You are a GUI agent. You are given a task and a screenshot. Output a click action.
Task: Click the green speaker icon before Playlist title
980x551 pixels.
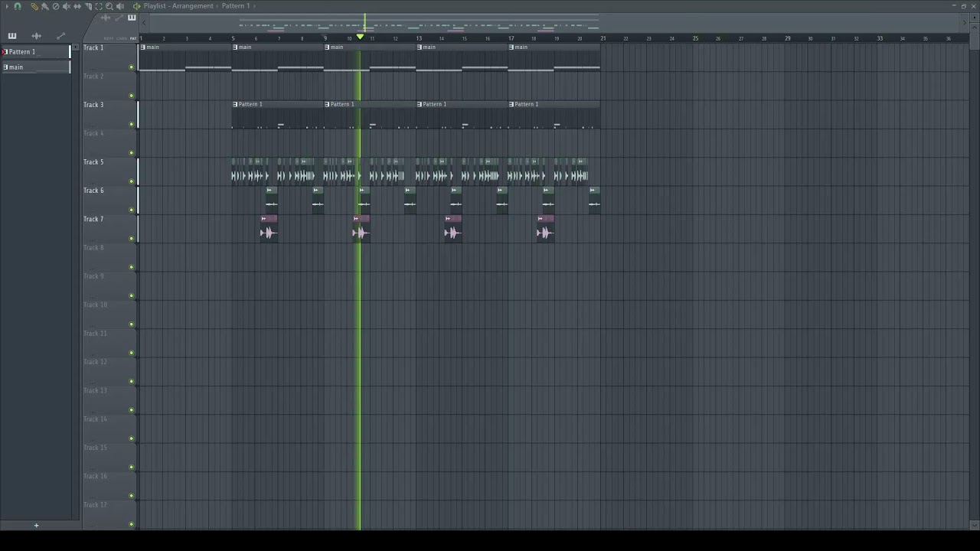[x=136, y=6]
